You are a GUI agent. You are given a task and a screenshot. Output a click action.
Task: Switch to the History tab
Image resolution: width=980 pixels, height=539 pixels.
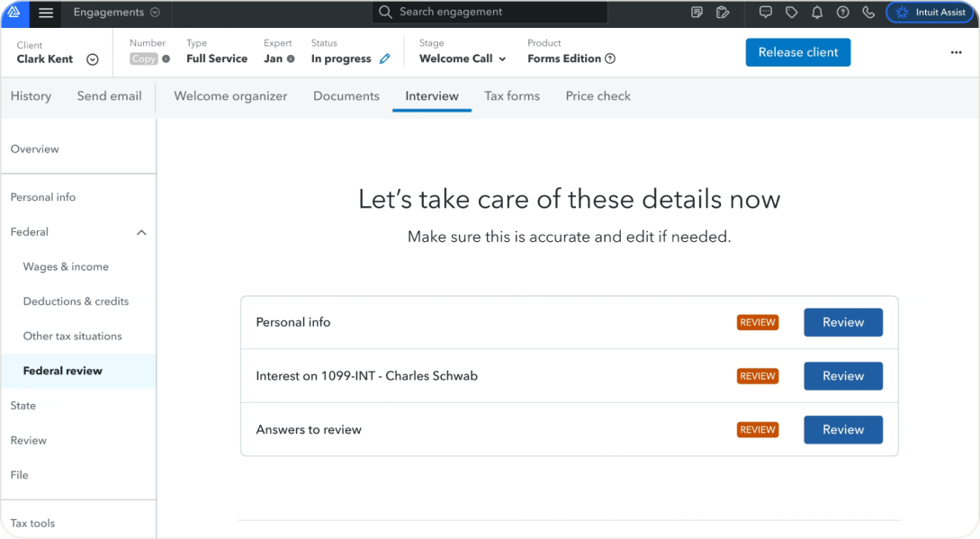[x=31, y=96]
